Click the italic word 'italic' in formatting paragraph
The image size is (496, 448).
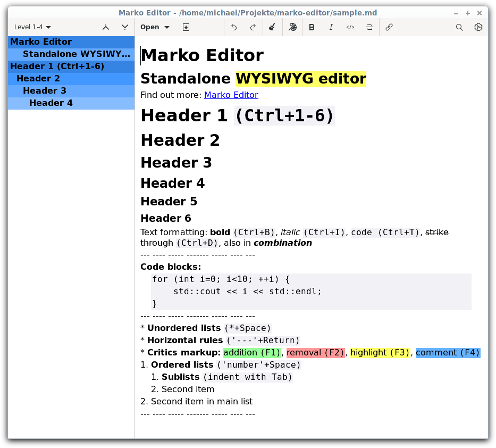[290, 233]
